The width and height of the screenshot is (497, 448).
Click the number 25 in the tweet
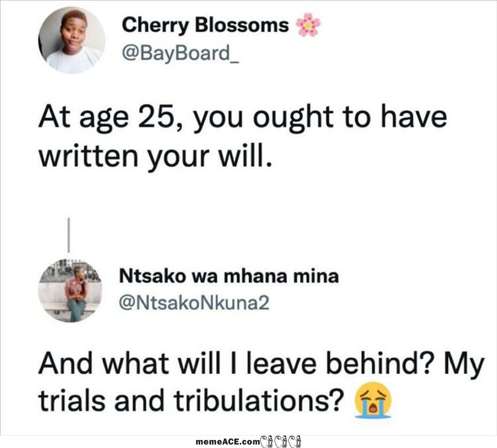tap(160, 117)
